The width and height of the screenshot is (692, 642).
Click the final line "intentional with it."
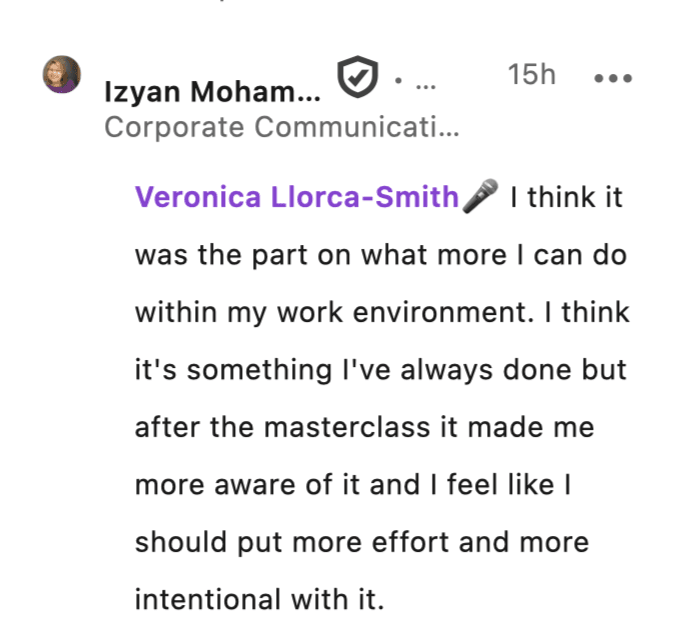point(259,601)
